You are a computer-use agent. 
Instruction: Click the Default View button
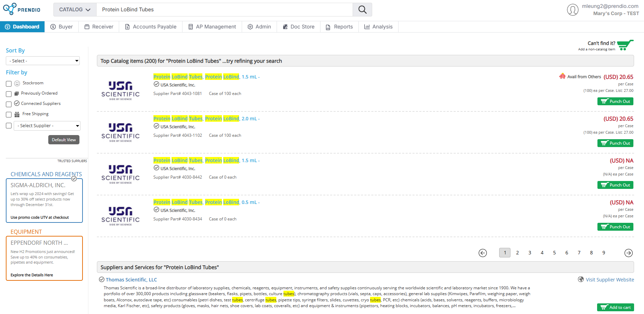click(64, 140)
